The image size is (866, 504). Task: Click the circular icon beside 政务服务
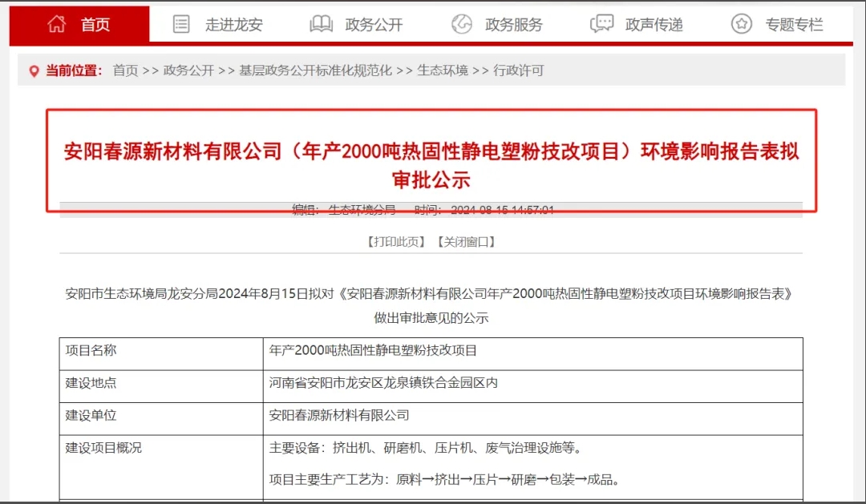(462, 24)
